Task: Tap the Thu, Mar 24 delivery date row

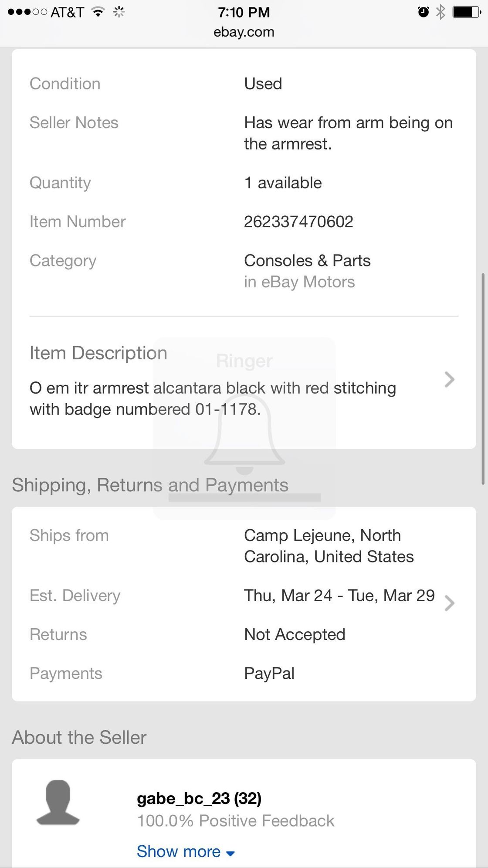Action: [x=339, y=596]
